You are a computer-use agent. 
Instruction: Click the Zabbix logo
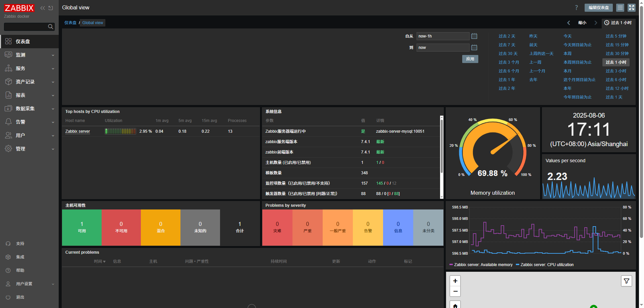tap(19, 8)
